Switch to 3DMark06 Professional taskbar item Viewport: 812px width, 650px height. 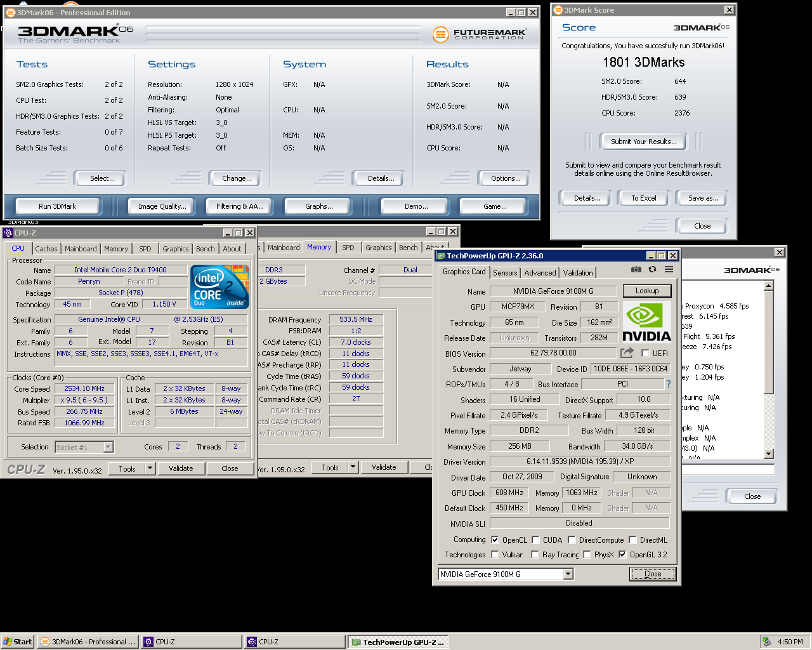click(x=88, y=642)
